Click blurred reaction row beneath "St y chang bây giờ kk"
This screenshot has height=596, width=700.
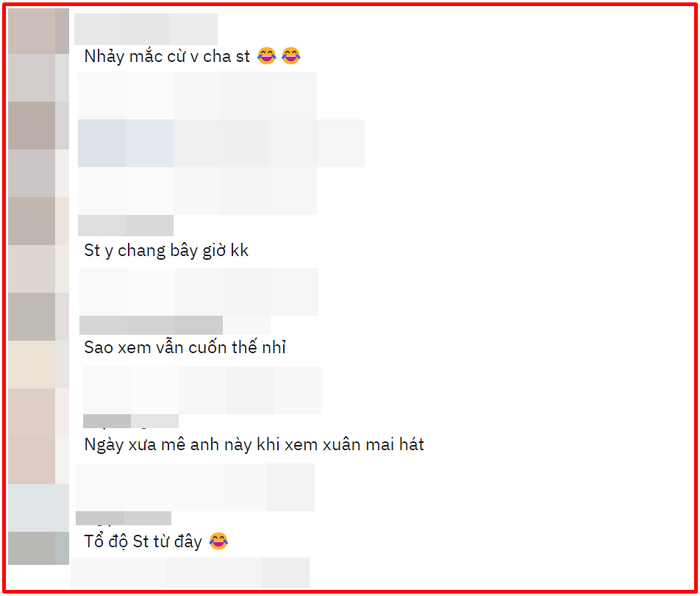click(199, 292)
